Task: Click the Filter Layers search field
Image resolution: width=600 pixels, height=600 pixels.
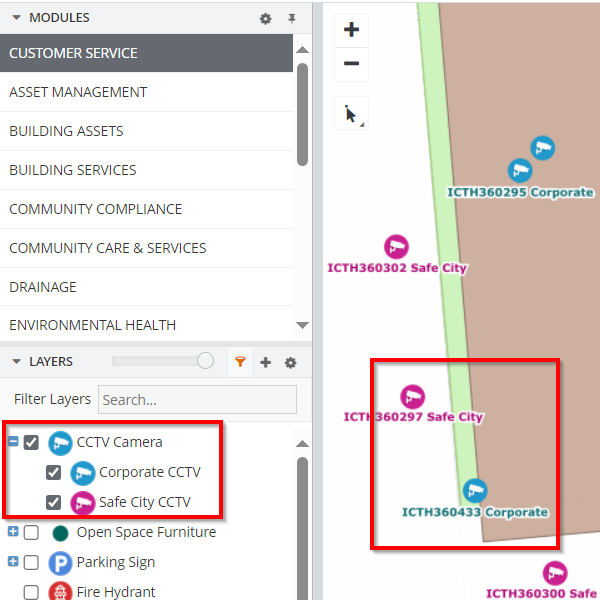Action: [197, 399]
